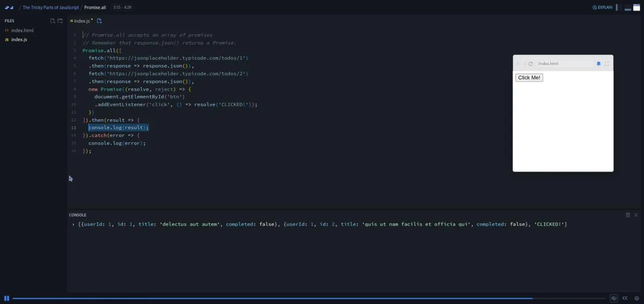Close the console panel
The width and height of the screenshot is (644, 304).
636,215
